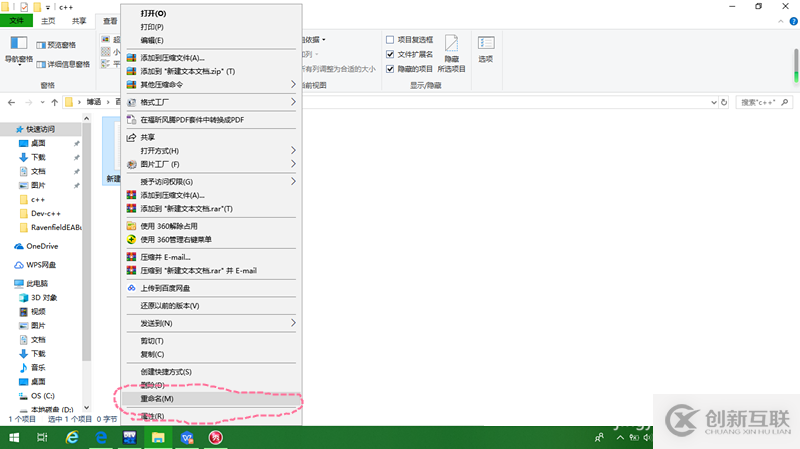Select 此电脑 in navigation pane
Viewport: 800px width, 449px height.
(x=37, y=283)
